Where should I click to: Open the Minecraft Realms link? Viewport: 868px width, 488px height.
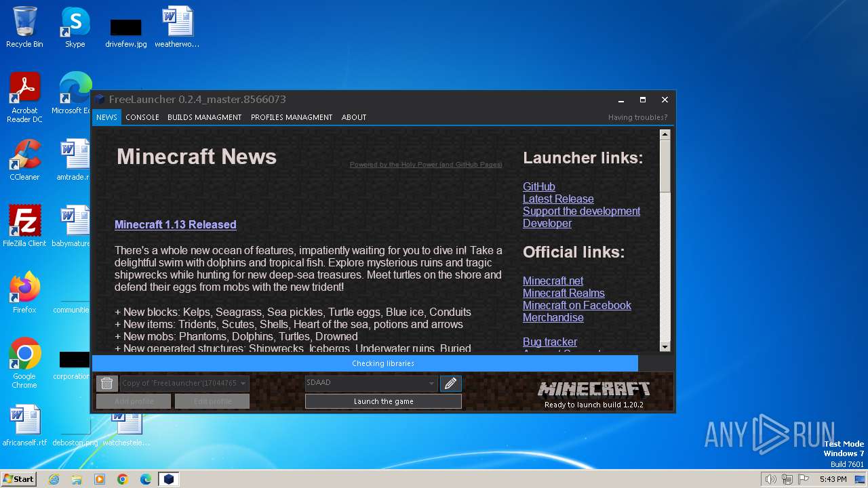(564, 293)
